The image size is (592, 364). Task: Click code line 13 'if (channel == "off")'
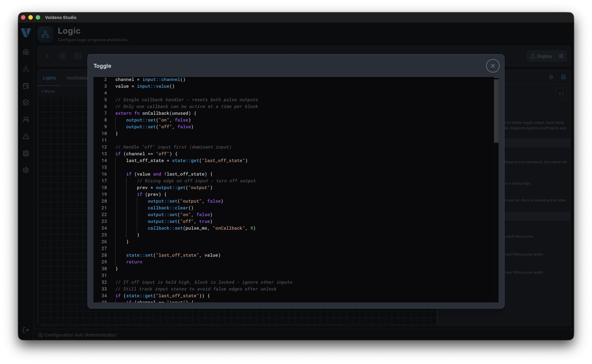[146, 154]
